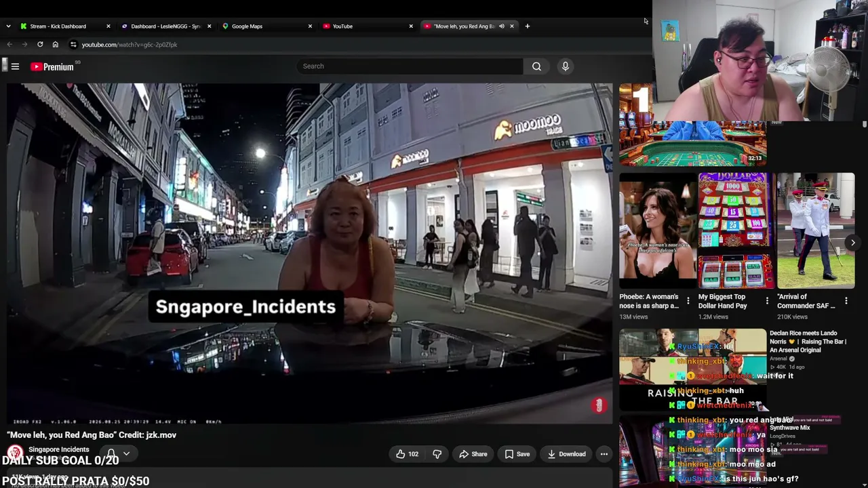The height and width of the screenshot is (488, 868).
Task: Go forward with browser forward arrow
Action: tap(24, 45)
